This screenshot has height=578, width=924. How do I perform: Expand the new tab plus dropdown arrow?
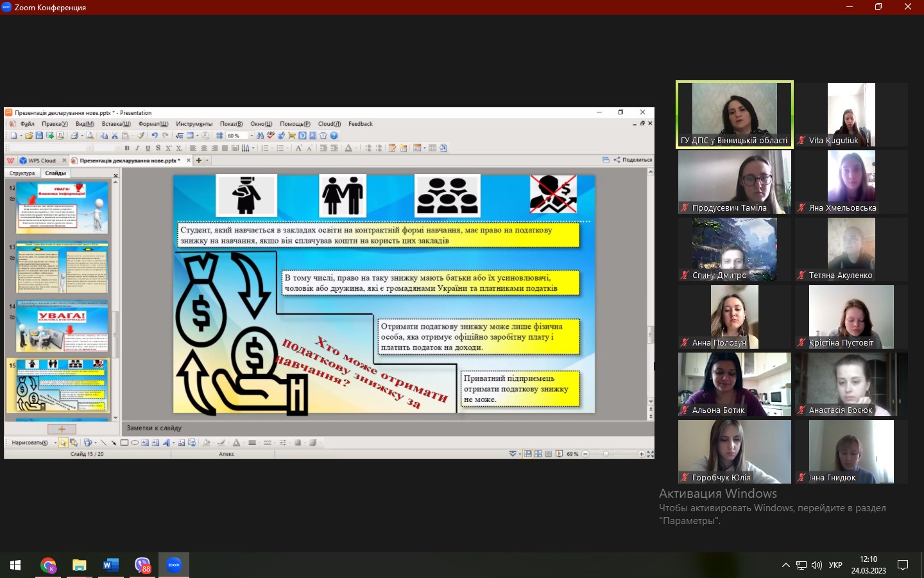[207, 161]
